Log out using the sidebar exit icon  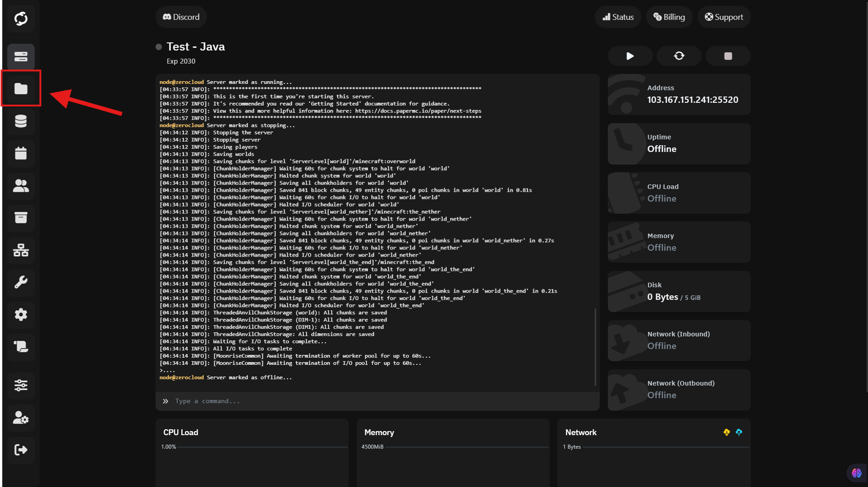point(21,450)
